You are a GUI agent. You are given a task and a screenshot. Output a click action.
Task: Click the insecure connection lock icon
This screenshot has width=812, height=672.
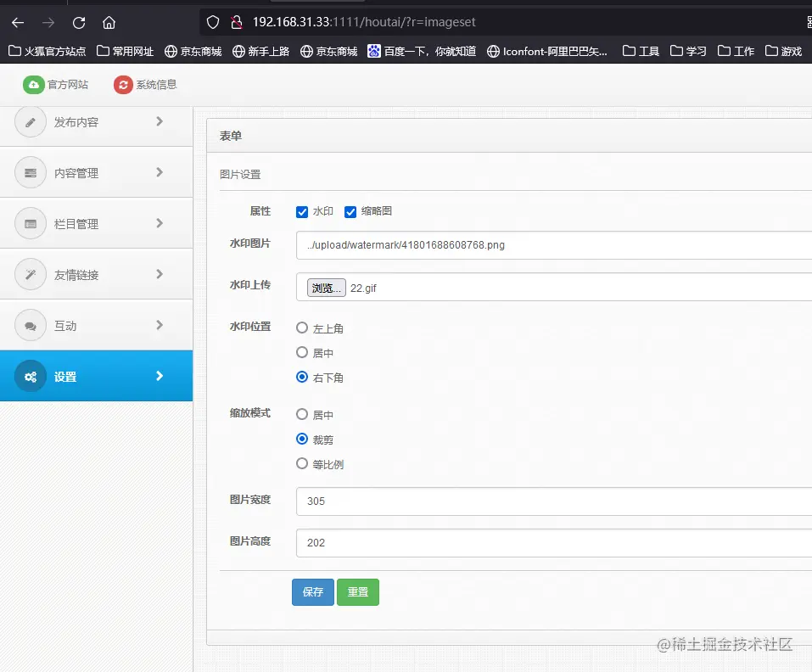click(237, 22)
